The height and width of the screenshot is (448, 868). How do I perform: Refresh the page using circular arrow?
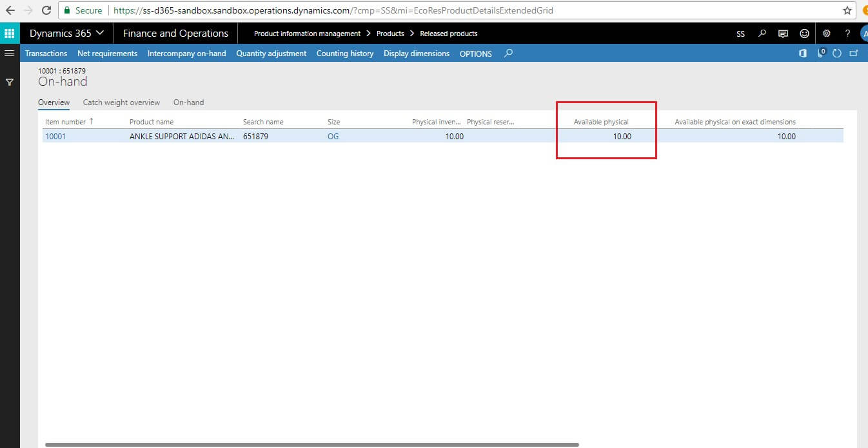click(837, 54)
